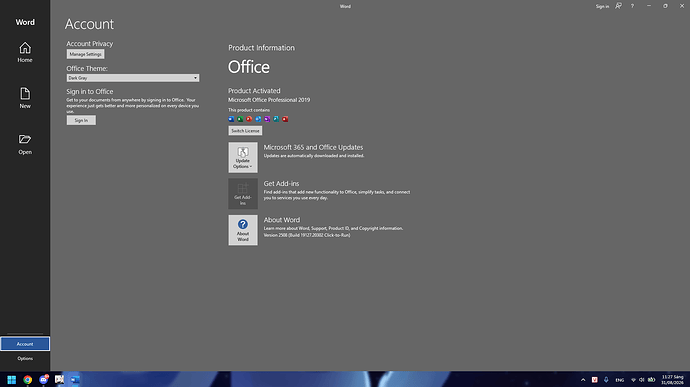The image size is (690, 387).
Task: Select the Account tab in sidebar
Action: pyautogui.click(x=25, y=344)
